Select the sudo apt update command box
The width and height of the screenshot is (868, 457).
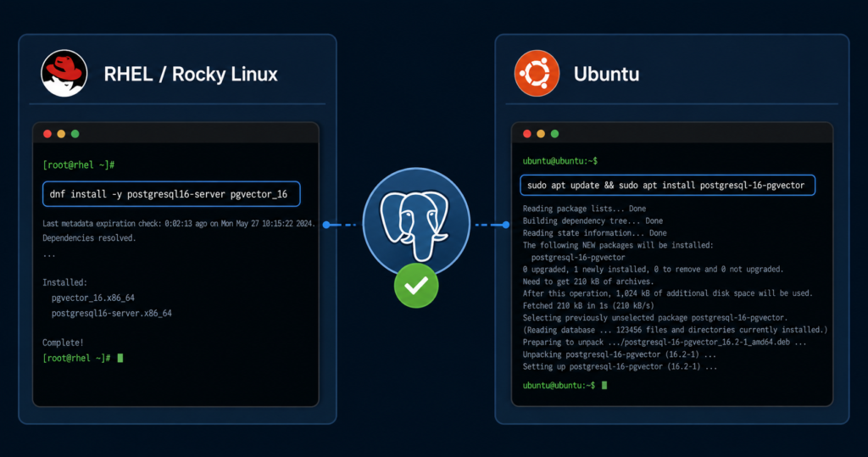[x=668, y=185]
